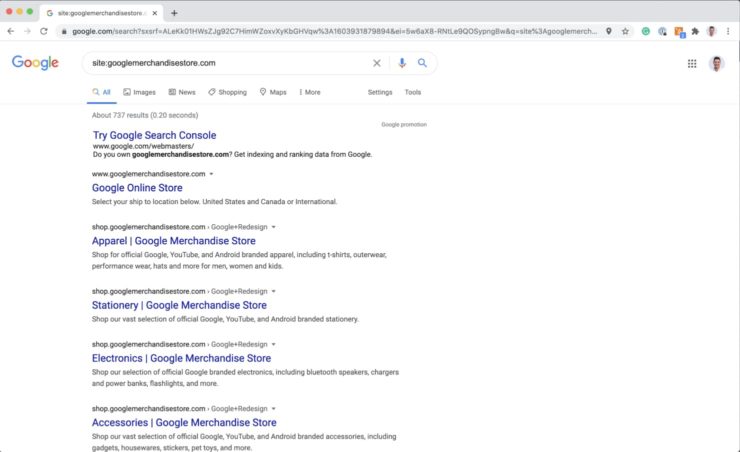Image resolution: width=740 pixels, height=452 pixels.
Task: Expand dropdown arrow beside www.googlemerchandisestore.com
Action: 211,174
